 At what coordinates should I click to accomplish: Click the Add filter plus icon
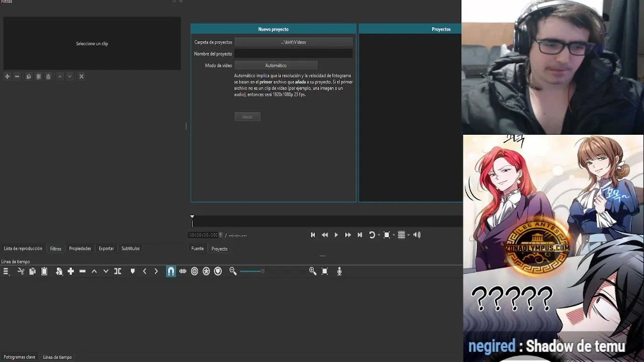[x=7, y=76]
